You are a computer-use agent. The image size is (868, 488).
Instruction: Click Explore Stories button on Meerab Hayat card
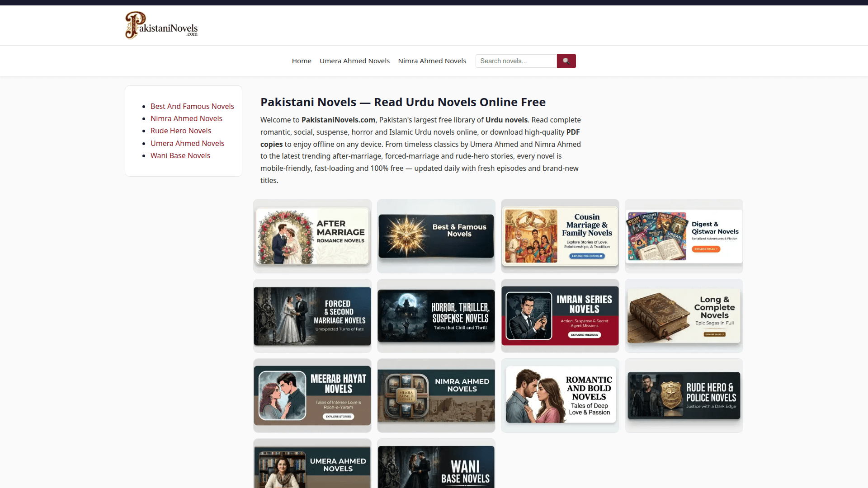(x=339, y=417)
